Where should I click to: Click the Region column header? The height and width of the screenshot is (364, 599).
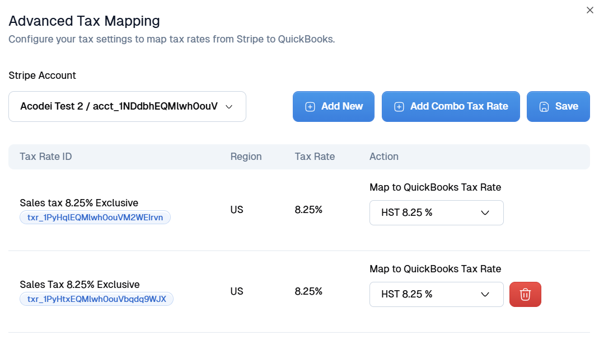246,157
